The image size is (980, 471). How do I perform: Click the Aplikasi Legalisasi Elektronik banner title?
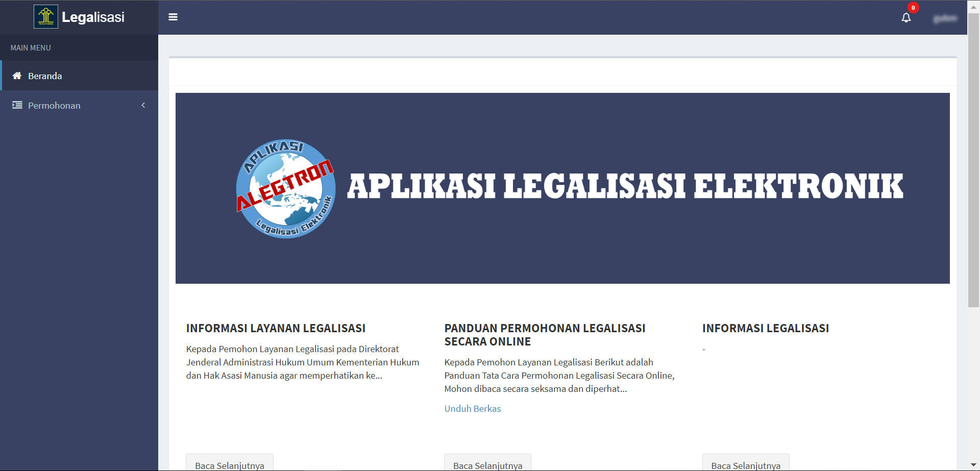[x=625, y=186]
